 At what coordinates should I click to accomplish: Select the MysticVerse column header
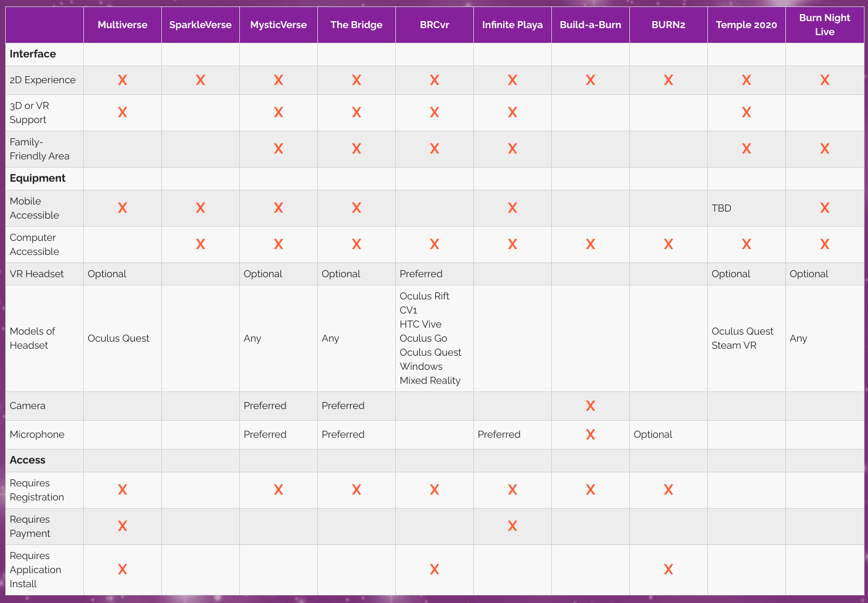pos(279,25)
